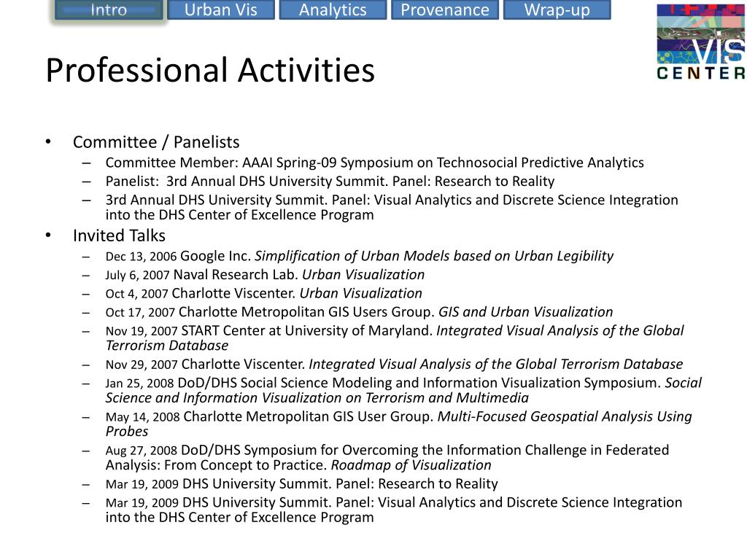Click the Aug 27, 2008 DoD/DHS Symposium entry

[387, 458]
